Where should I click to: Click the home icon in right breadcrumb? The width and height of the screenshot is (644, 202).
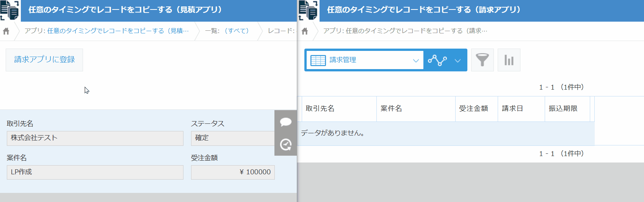pos(305,31)
